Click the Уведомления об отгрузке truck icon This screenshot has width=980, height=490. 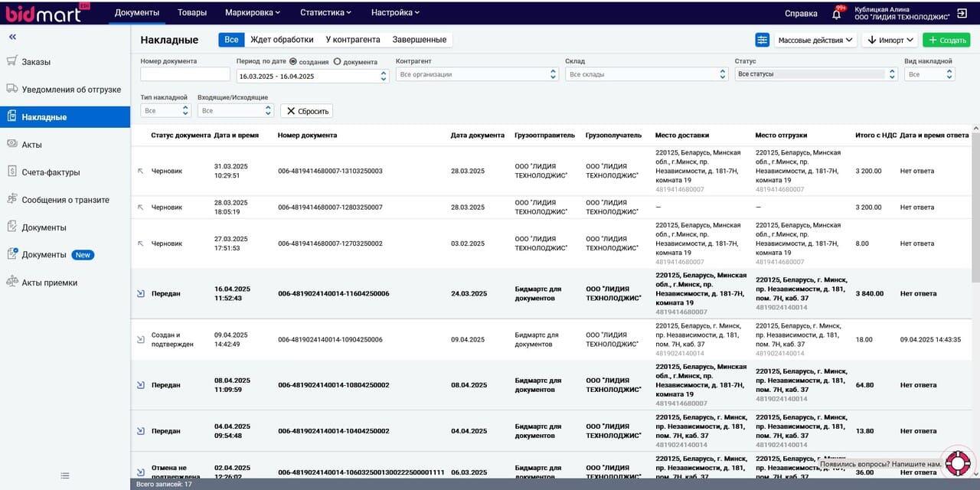tap(11, 89)
